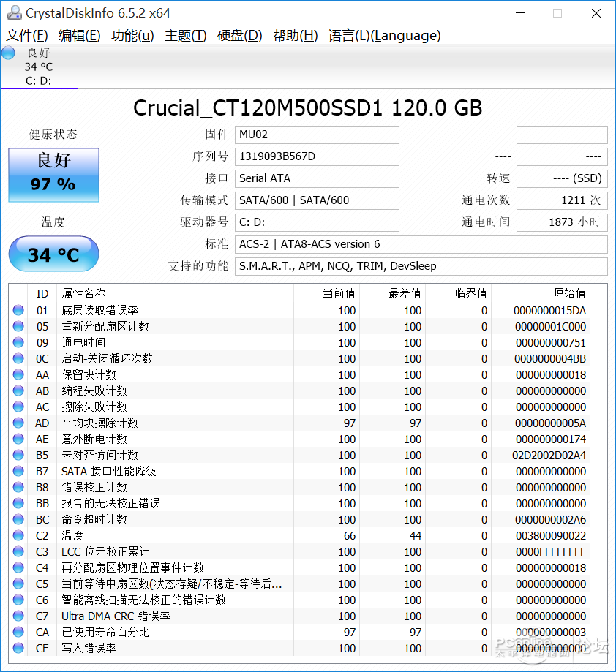Click status orb for attribute BC 命令超时计数
The width and height of the screenshot is (616, 672).
[18, 519]
